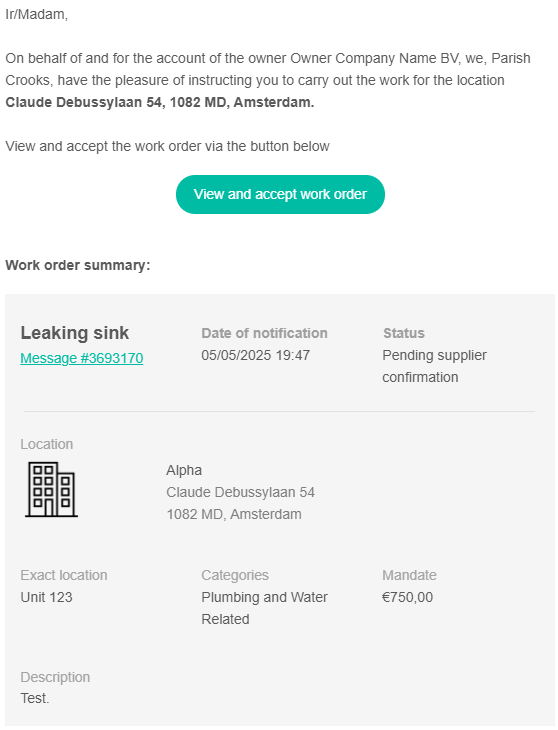Click the Description label
The image size is (558, 730).
(x=55, y=677)
